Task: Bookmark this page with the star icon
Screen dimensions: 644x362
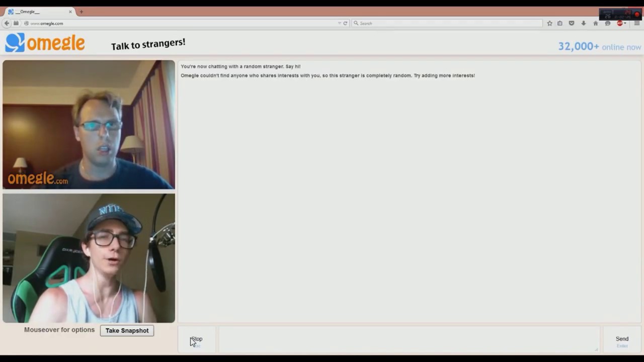Action: coord(549,23)
